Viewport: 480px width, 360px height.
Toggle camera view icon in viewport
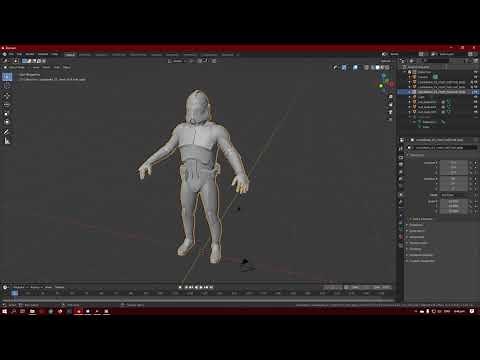[x=390, y=112]
